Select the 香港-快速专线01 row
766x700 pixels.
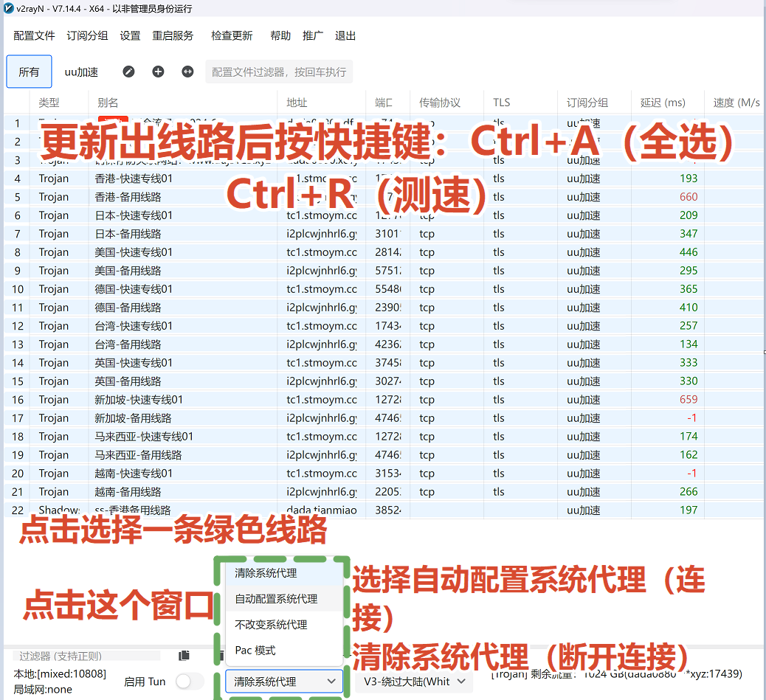pos(383,179)
